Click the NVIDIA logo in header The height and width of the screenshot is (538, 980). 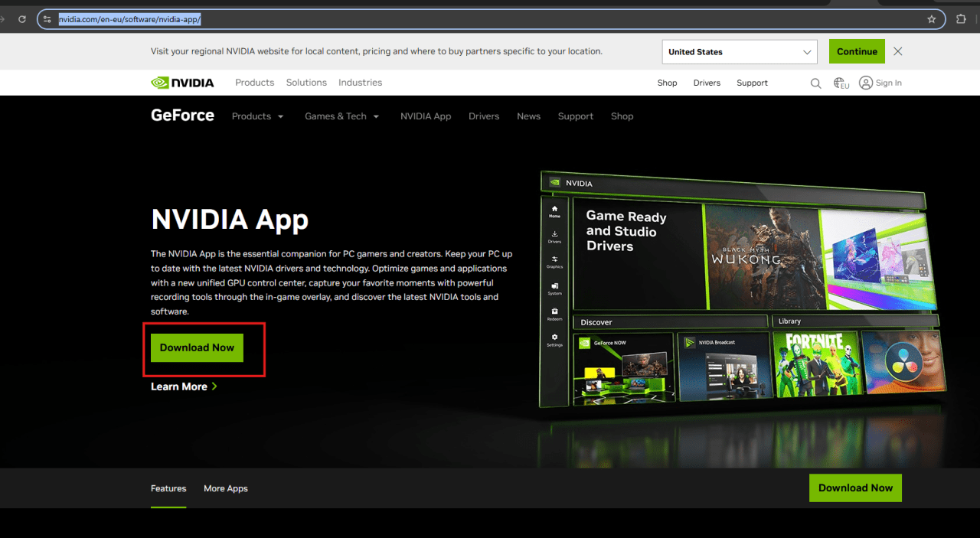(182, 83)
